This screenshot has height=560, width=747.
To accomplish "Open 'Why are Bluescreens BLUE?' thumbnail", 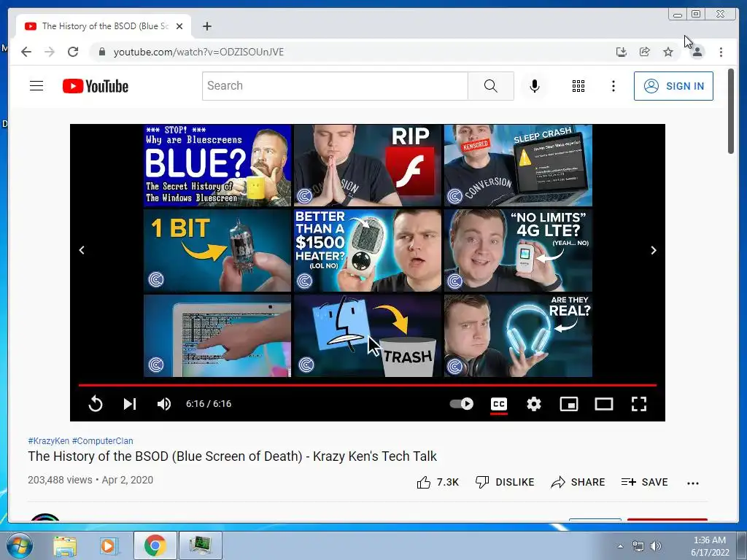I will point(217,166).
